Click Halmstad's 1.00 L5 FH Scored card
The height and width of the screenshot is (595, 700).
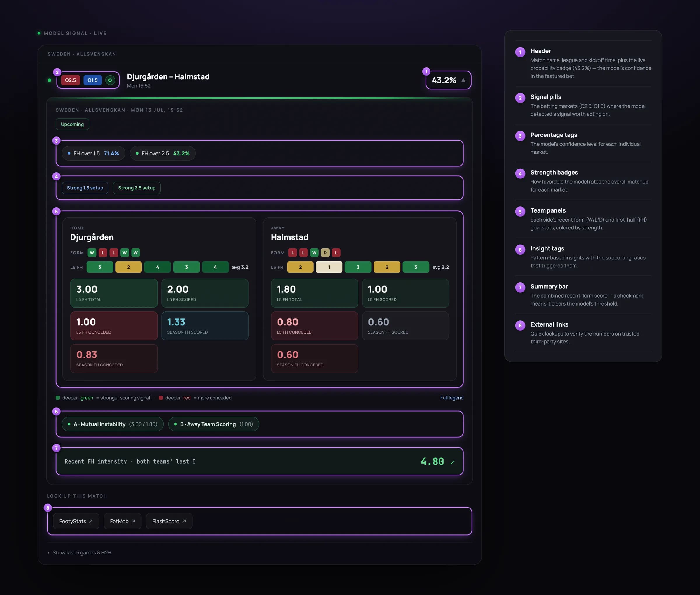tap(405, 293)
